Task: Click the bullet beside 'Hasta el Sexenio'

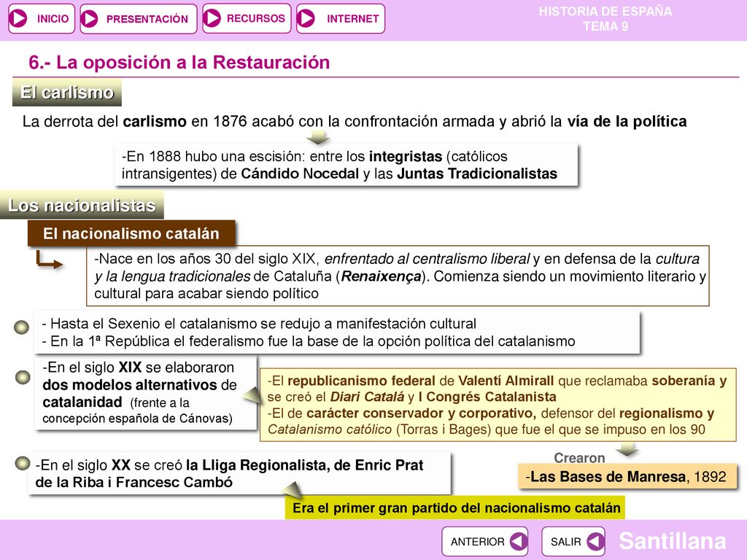Action: pyautogui.click(x=21, y=327)
